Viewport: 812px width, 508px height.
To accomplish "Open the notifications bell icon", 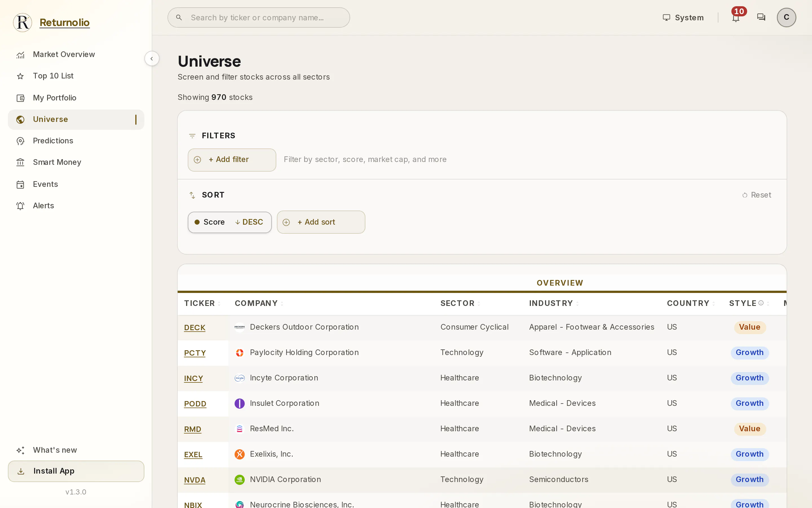I will (x=736, y=17).
